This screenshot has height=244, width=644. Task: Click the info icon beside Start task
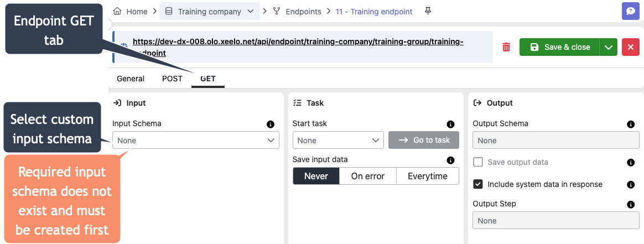click(450, 124)
